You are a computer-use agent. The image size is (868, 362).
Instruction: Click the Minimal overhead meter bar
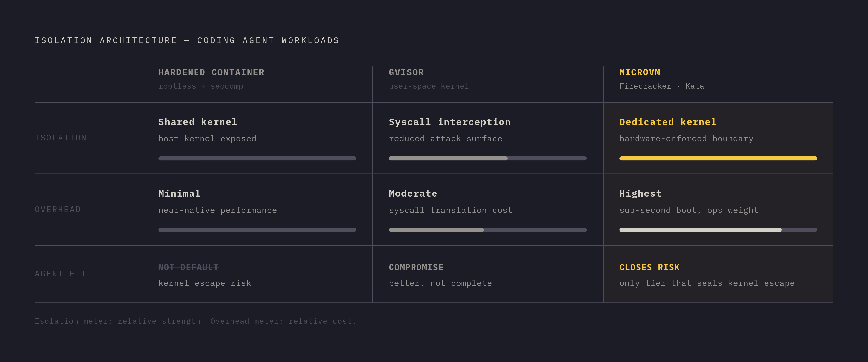point(257,230)
